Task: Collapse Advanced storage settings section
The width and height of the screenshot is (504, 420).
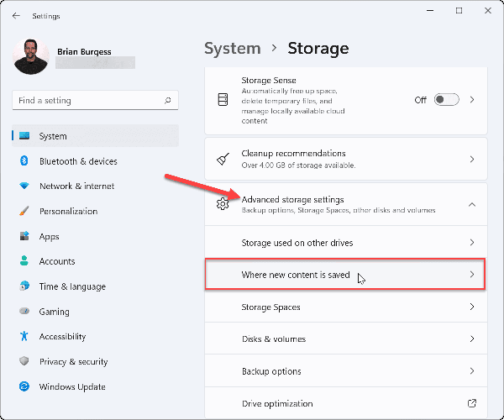Action: 472,204
